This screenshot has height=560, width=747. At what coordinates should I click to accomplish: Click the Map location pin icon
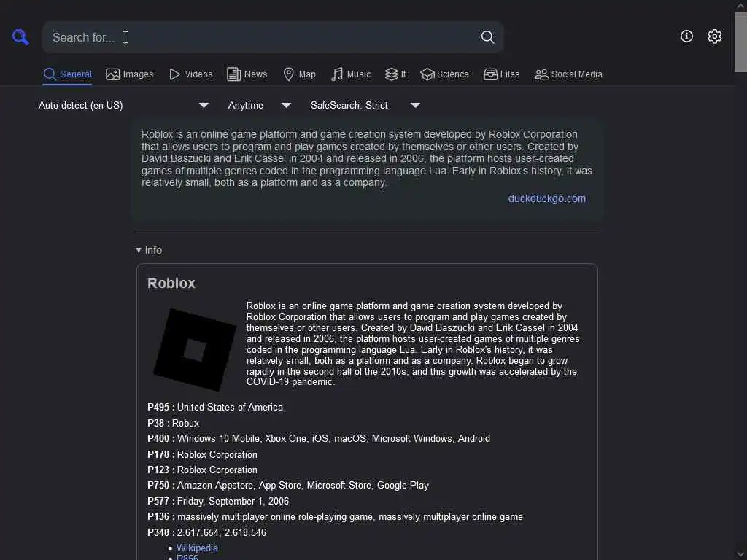tap(288, 74)
